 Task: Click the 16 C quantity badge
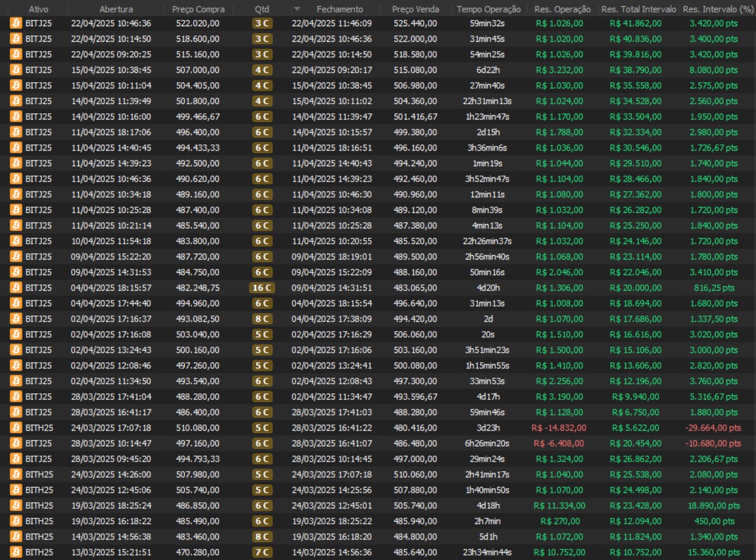click(x=262, y=287)
